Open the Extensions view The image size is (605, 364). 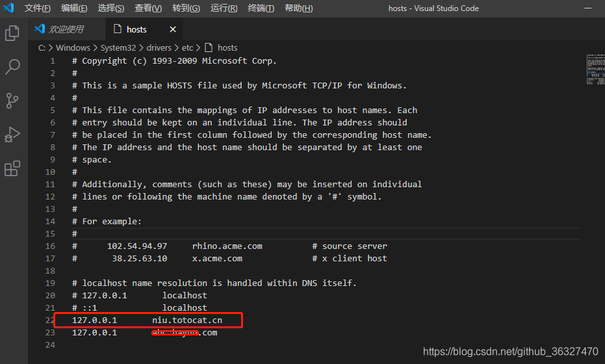12,168
